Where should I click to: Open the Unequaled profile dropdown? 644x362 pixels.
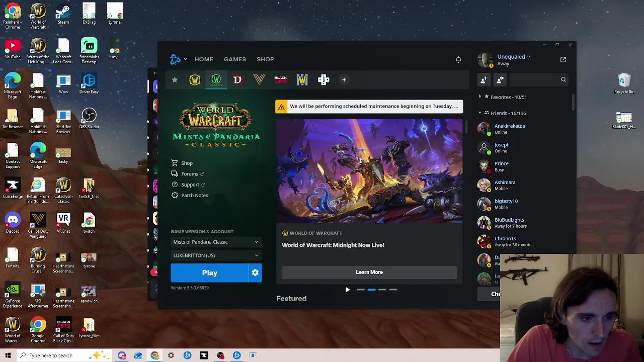(514, 57)
